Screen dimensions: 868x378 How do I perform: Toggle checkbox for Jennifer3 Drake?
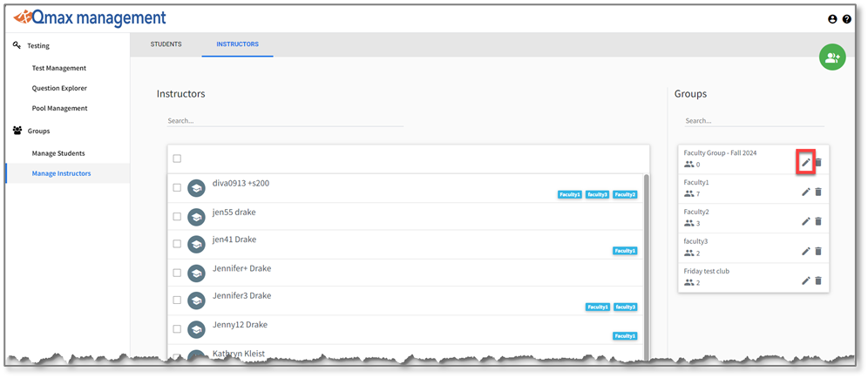click(x=177, y=300)
